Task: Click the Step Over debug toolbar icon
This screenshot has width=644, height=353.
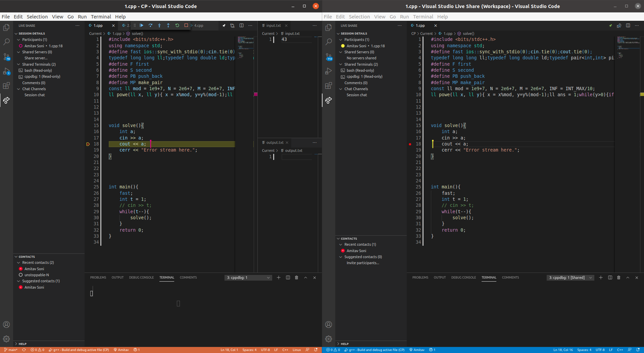Action: point(150,25)
